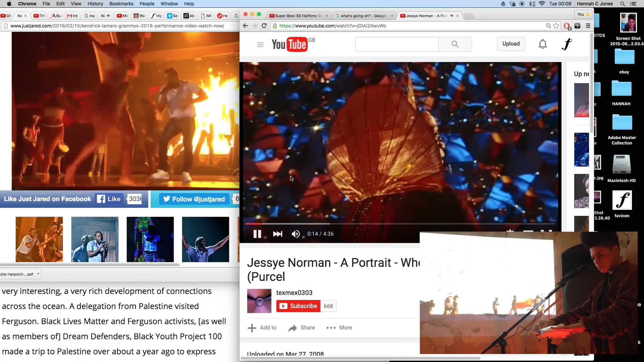Open the YouTube guide hamburger menu
The height and width of the screenshot is (362, 644).
point(260,44)
